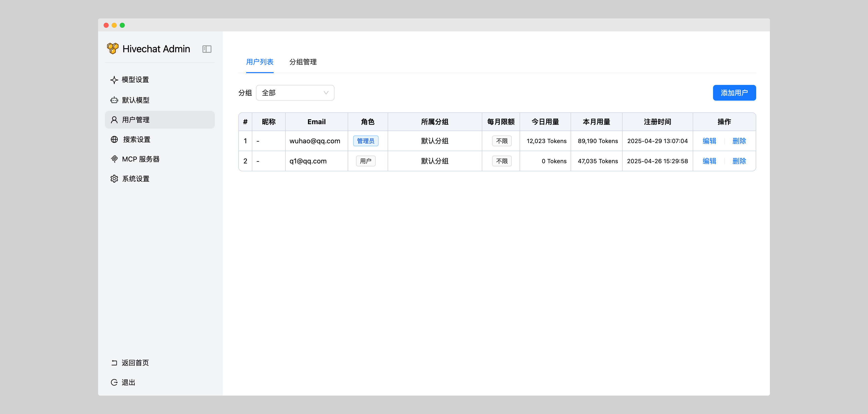The height and width of the screenshot is (414, 868).
Task: Switch to the 用户列表 tab
Action: tap(259, 62)
